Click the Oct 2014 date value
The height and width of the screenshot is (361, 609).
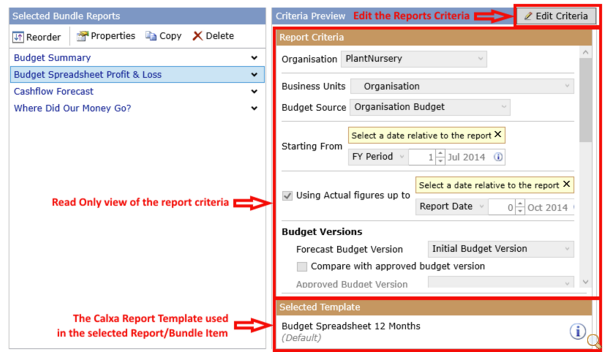pyautogui.click(x=547, y=208)
